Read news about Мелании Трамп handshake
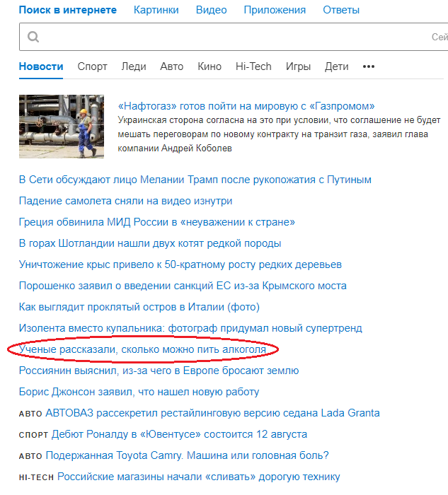This screenshot has width=448, height=495. click(x=195, y=180)
